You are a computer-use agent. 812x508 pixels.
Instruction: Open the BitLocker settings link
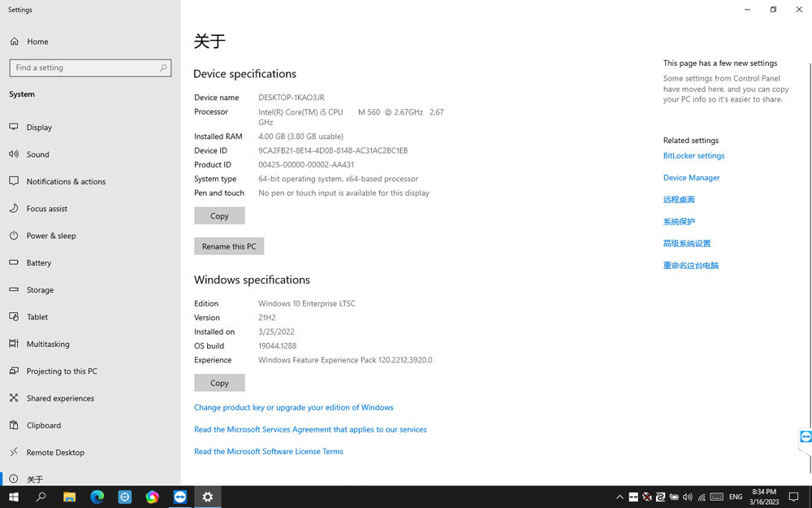pos(693,156)
